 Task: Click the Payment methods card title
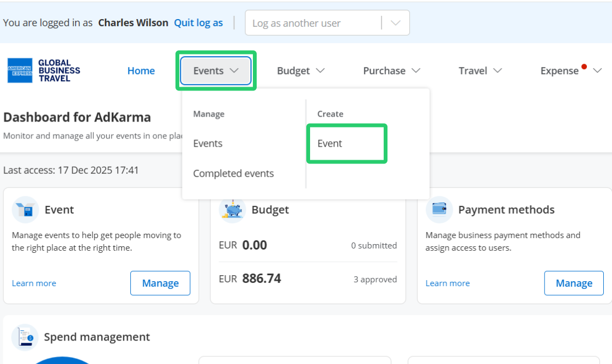click(506, 210)
